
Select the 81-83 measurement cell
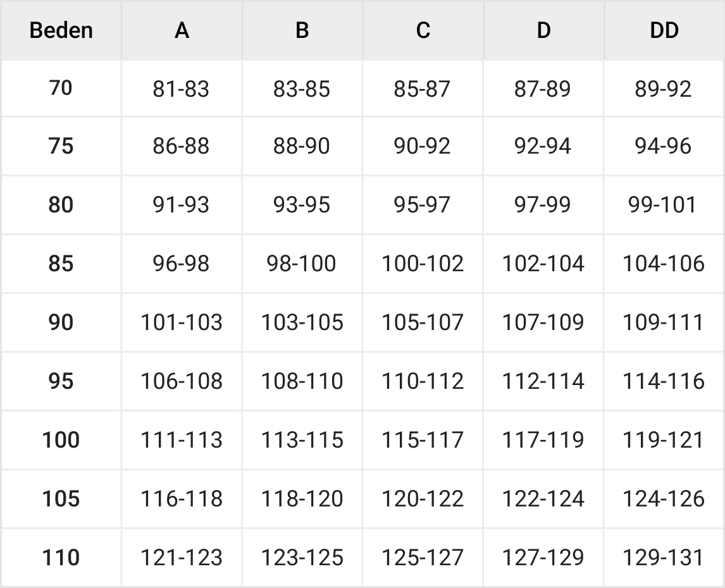pos(181,89)
